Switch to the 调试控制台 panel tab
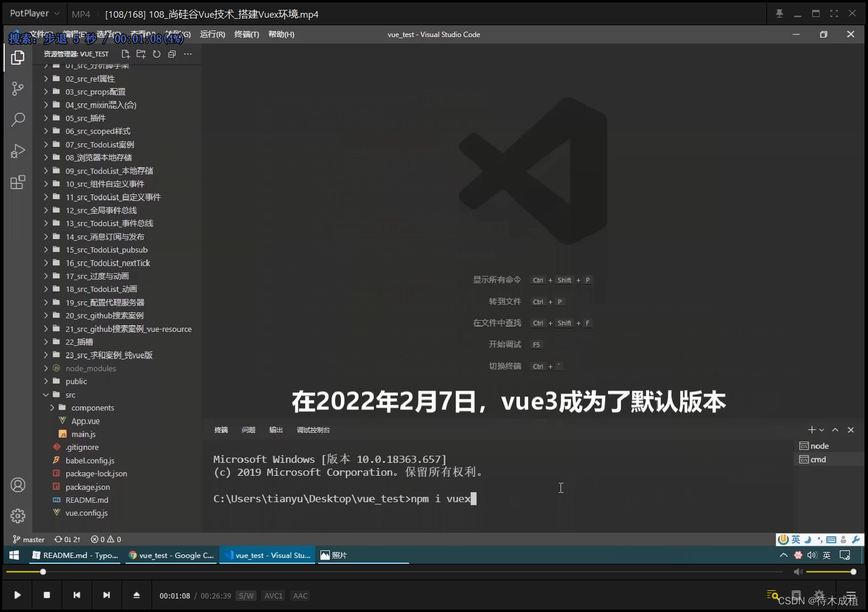Screen dimensions: 868x612 coord(313,430)
